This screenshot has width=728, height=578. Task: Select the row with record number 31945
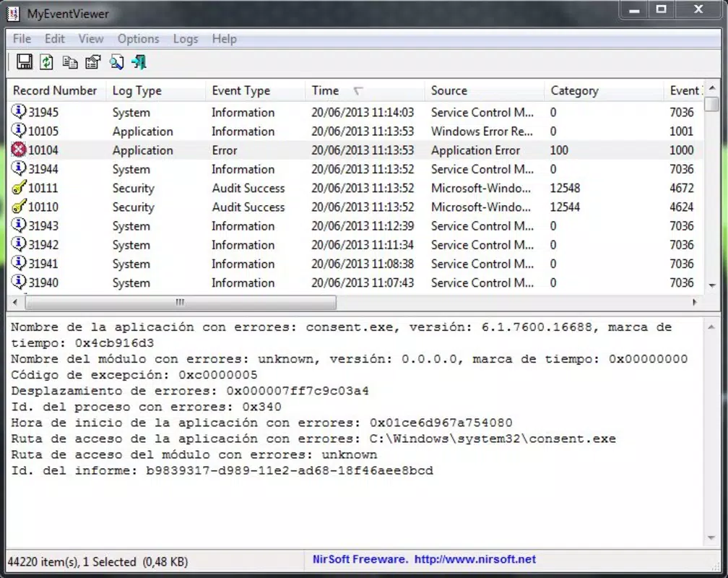click(355, 112)
